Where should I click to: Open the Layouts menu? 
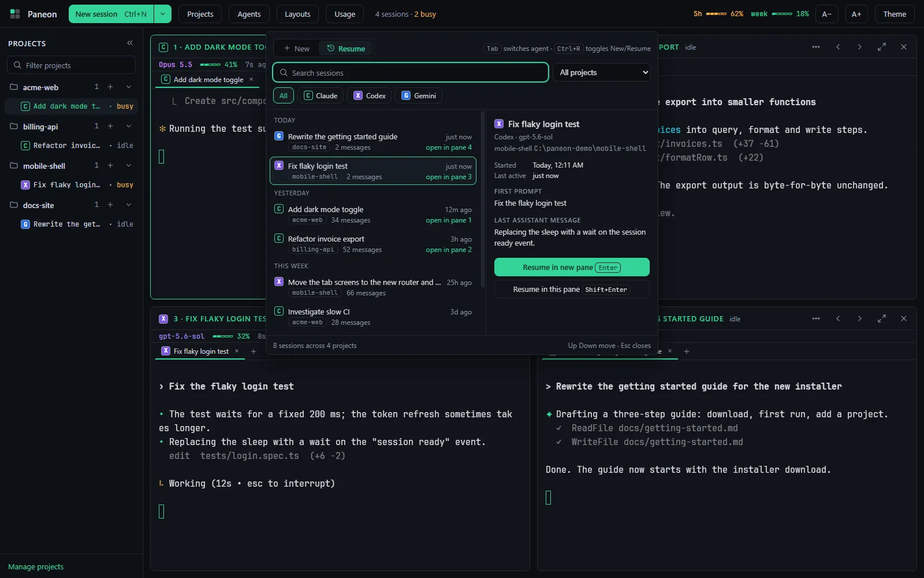click(297, 14)
